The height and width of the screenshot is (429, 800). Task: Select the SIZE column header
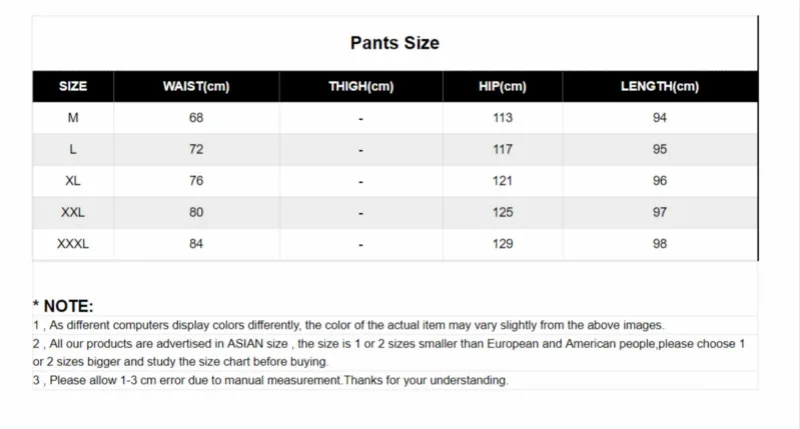[x=73, y=87]
